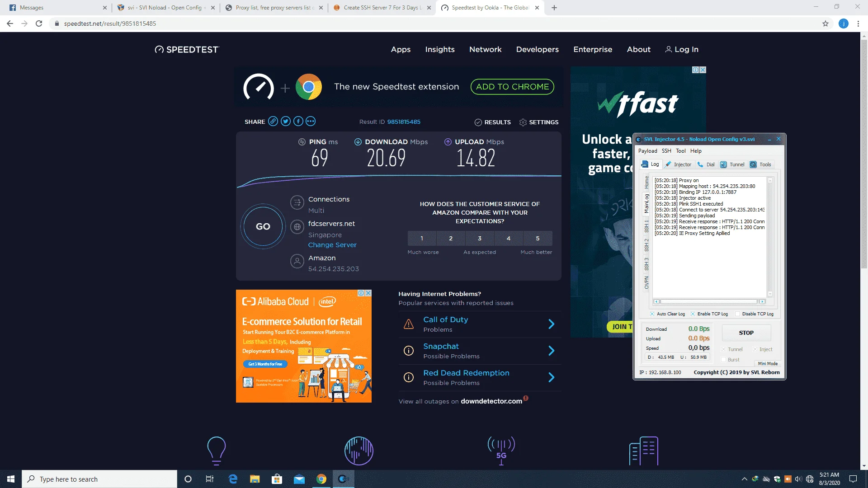Open Chrome's three-dot menu
This screenshot has height=488, width=868.
858,23
